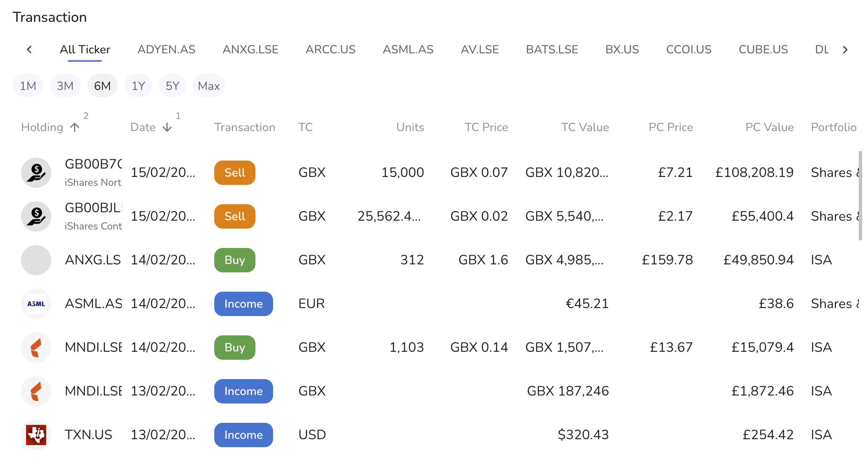
Task: Select the All Ticker tab
Action: tap(85, 50)
